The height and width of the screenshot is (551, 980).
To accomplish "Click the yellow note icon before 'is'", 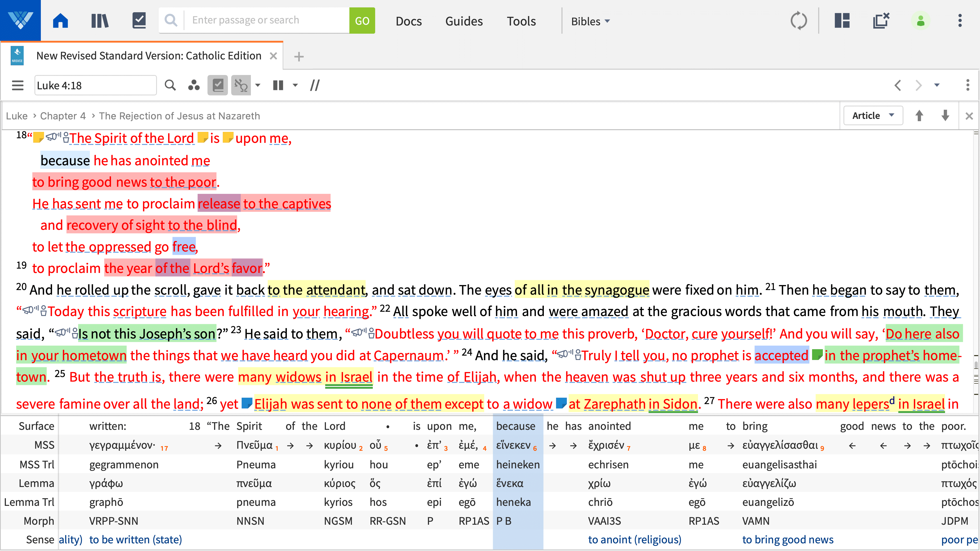I will click(x=203, y=137).
